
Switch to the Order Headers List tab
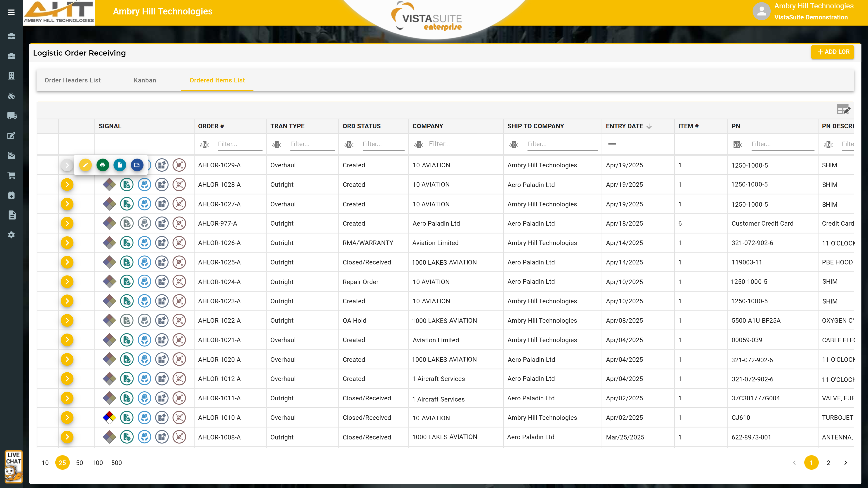pos(73,80)
